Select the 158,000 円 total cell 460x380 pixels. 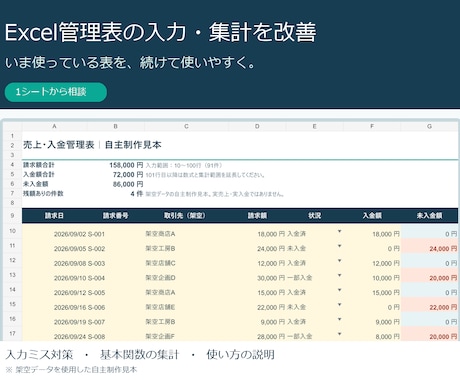pyautogui.click(x=126, y=165)
